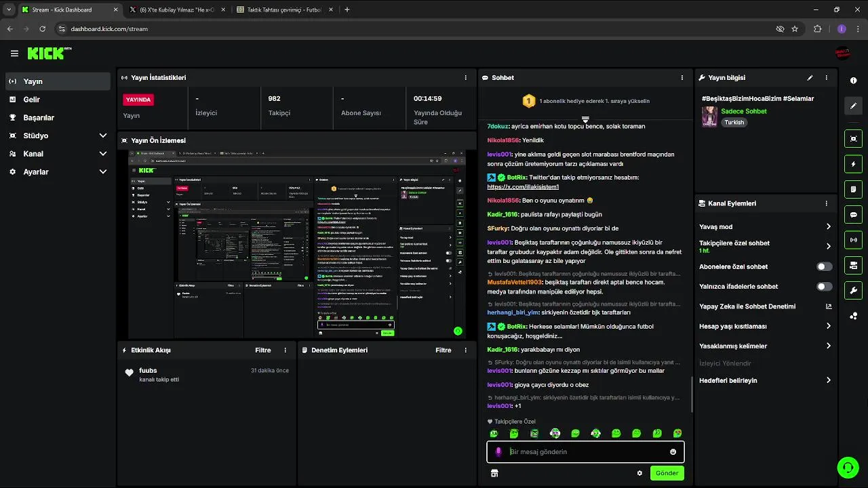Select Yayın in the sidebar

pos(58,81)
